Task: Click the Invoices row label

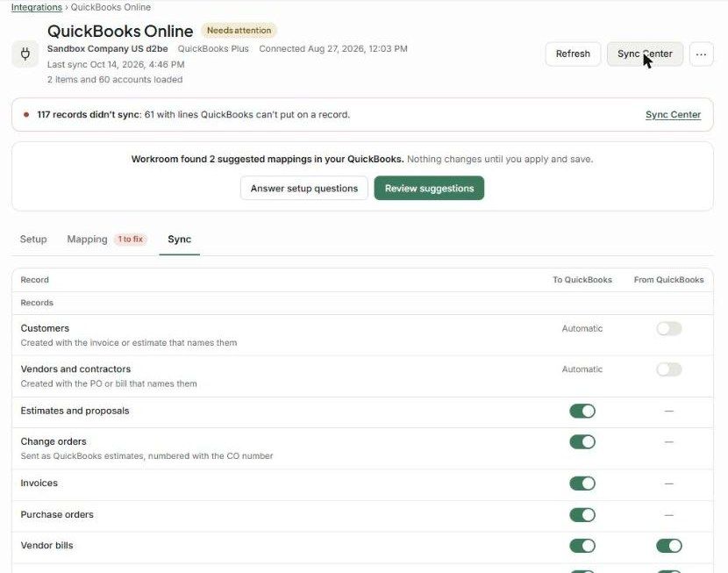Action: (39, 483)
